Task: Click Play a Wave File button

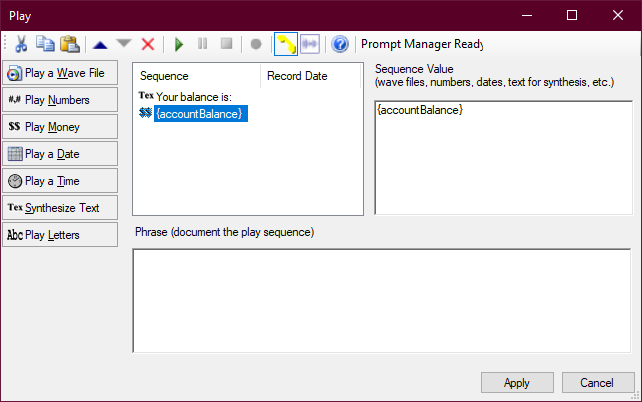Action: click(x=60, y=73)
